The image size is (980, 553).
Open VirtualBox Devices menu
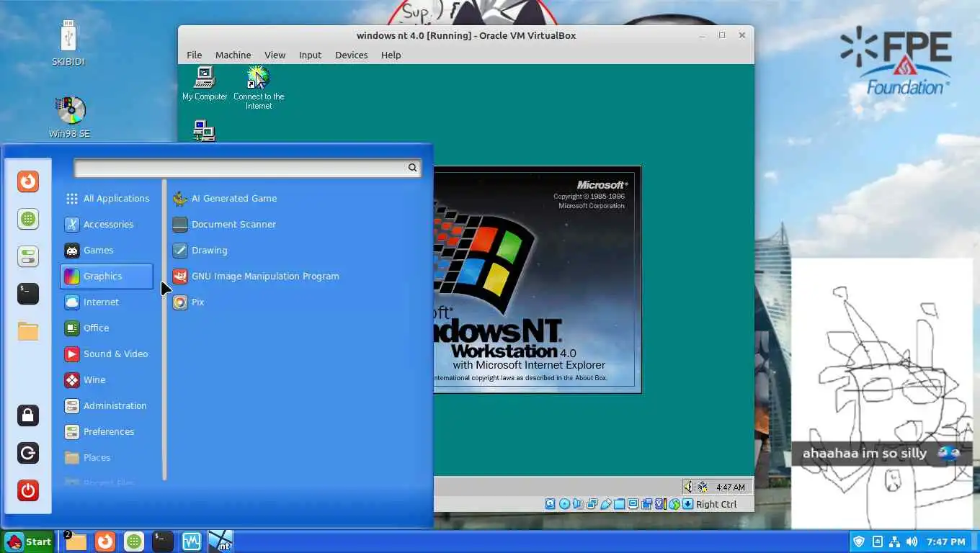coord(351,55)
